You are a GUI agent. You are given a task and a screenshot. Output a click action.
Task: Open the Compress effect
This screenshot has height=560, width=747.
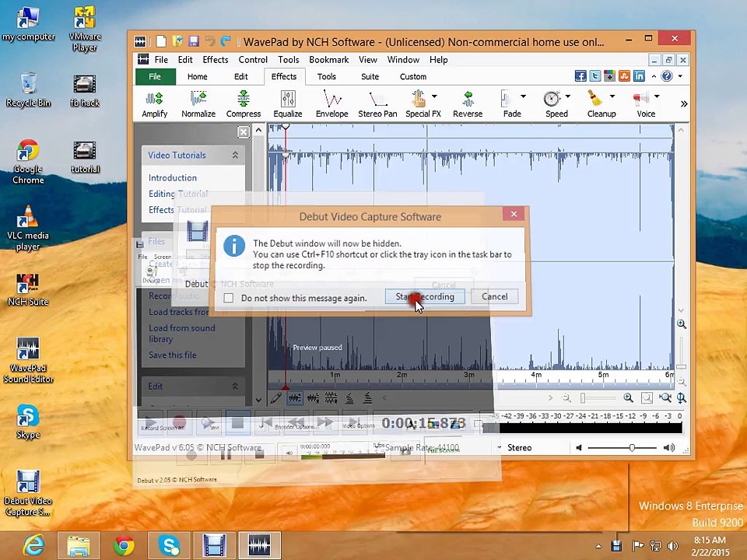[x=244, y=103]
